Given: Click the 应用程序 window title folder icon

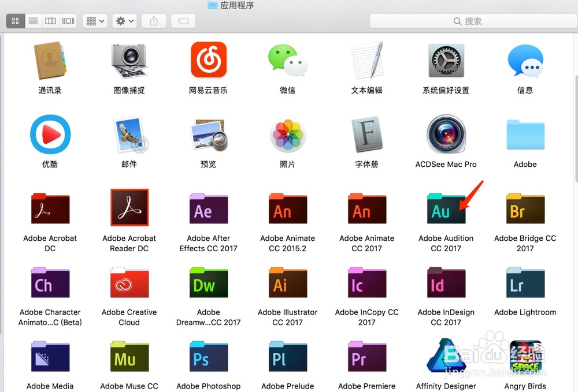Looking at the screenshot, I should (x=212, y=5).
